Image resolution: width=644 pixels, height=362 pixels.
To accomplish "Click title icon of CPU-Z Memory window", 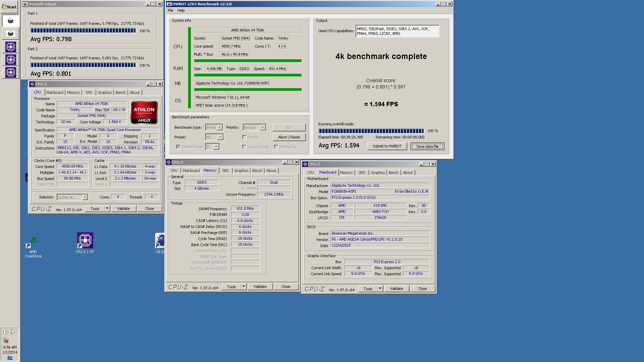I will (x=169, y=162).
